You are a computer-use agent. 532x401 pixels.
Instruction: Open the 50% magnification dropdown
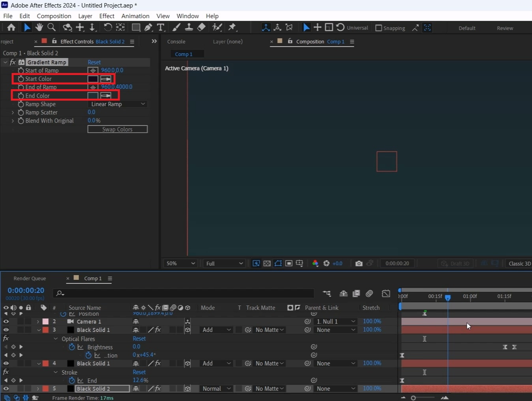[180, 263]
